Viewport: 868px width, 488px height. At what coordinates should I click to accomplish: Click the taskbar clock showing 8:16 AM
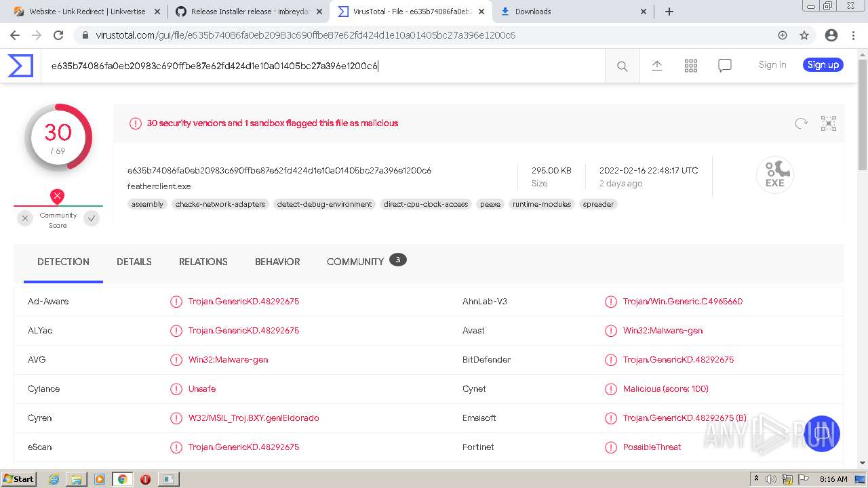[x=833, y=479]
